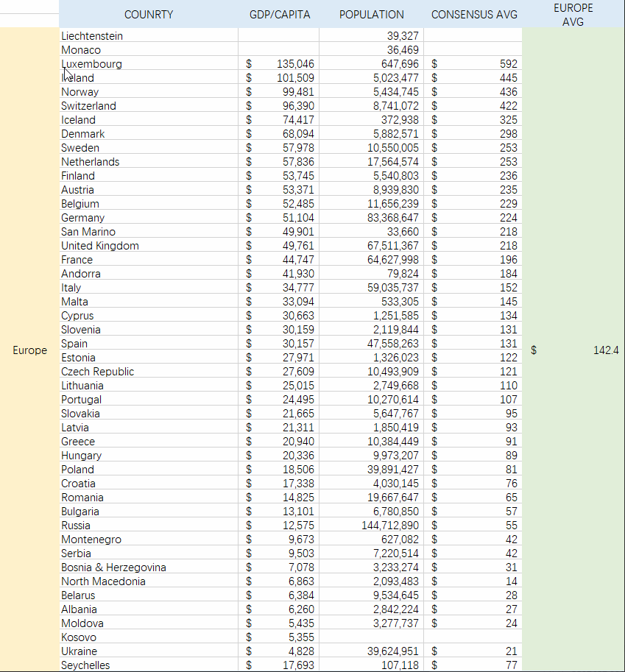Select the POPULATION header cell
This screenshot has height=672, width=625.
point(371,14)
